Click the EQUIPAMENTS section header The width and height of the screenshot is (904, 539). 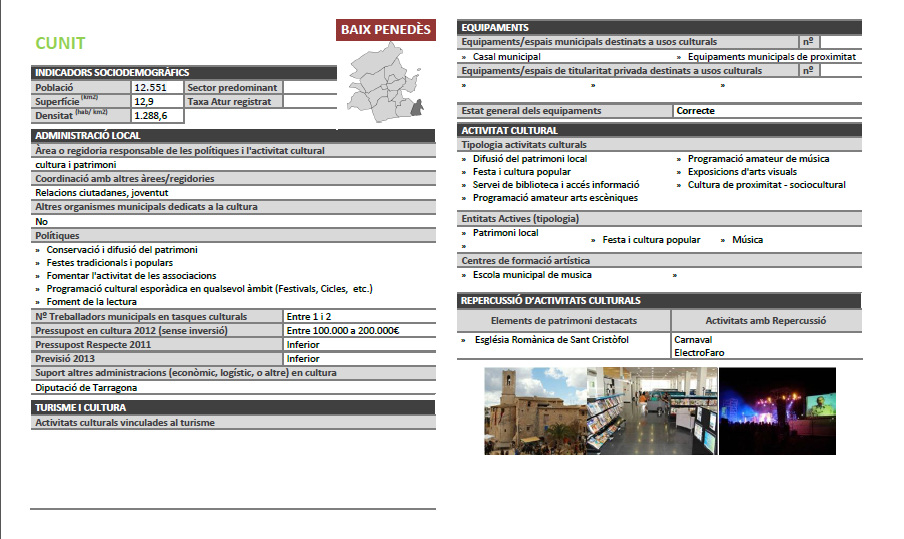click(x=659, y=27)
